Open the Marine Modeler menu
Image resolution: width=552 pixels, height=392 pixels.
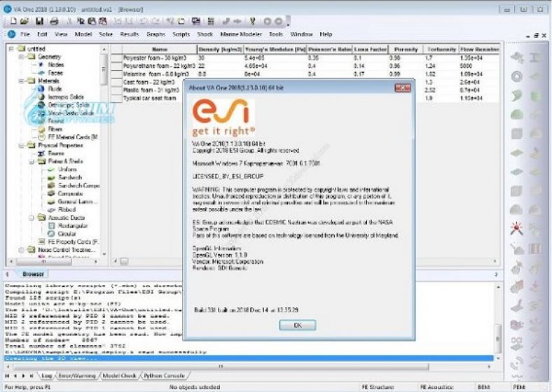pos(241,34)
